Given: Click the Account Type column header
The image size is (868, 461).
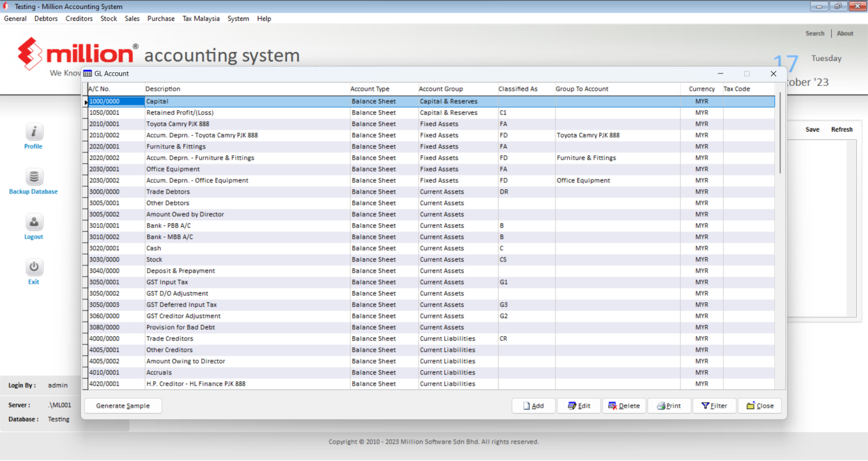Looking at the screenshot, I should tap(384, 89).
